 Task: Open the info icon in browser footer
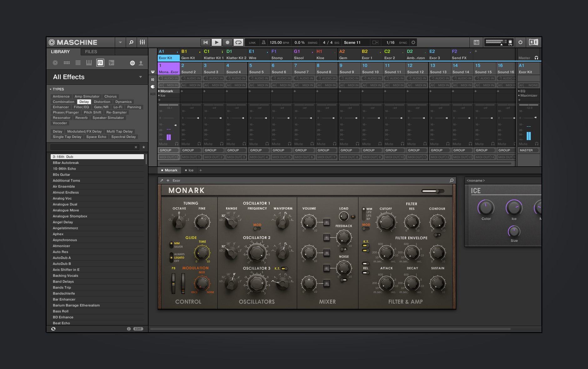[x=129, y=329]
